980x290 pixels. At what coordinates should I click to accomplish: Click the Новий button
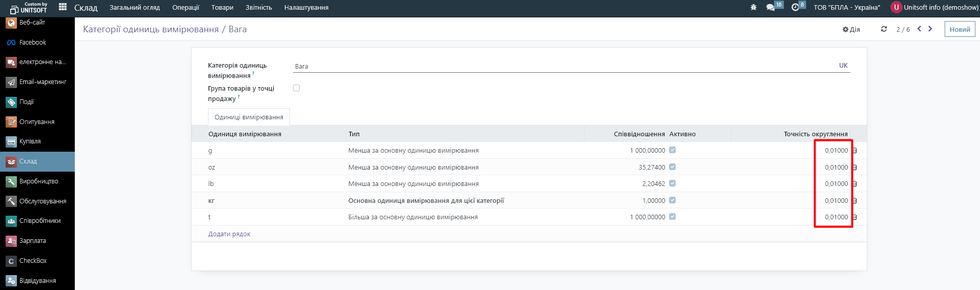(x=960, y=29)
